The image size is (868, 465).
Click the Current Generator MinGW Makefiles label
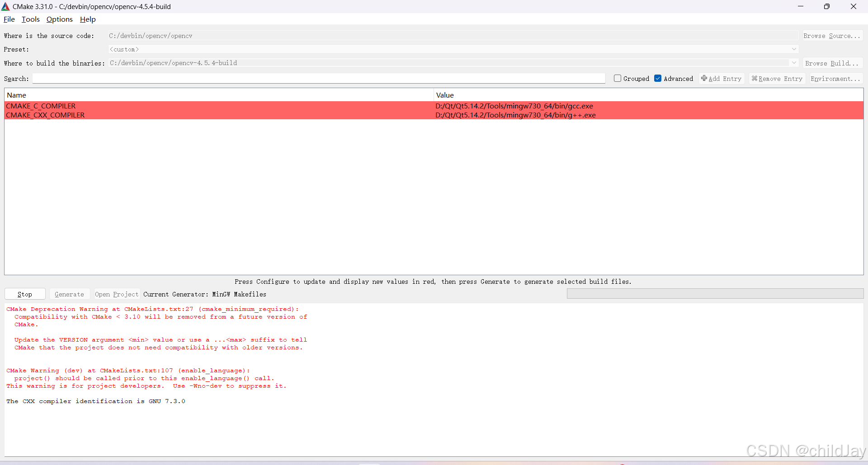pos(205,294)
